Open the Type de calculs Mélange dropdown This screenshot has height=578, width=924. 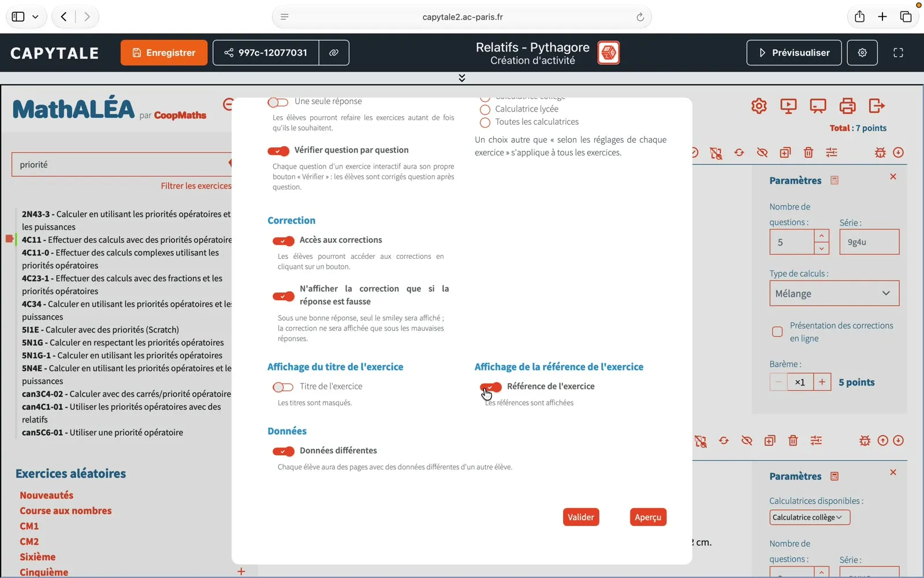click(834, 294)
